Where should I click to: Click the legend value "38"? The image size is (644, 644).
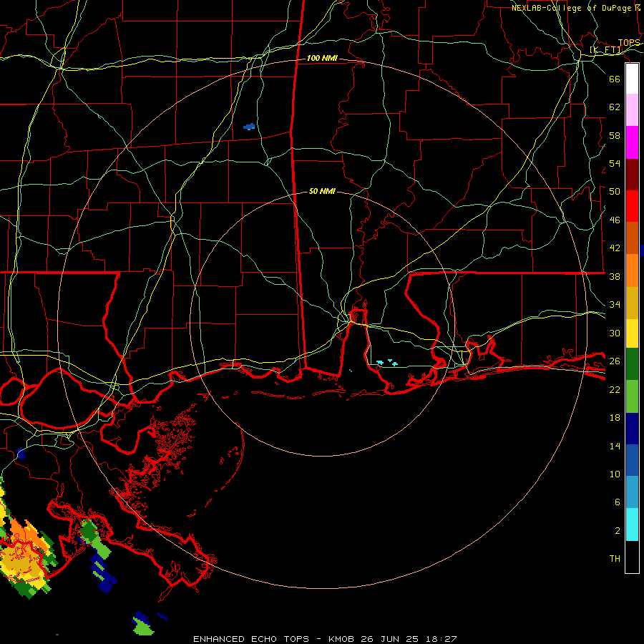click(x=615, y=277)
